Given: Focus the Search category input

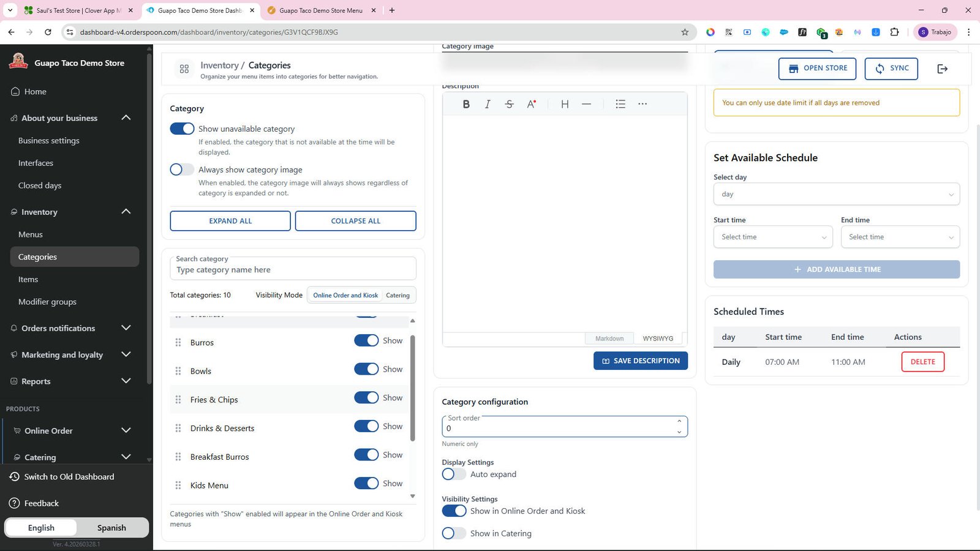Looking at the screenshot, I should pyautogui.click(x=293, y=269).
